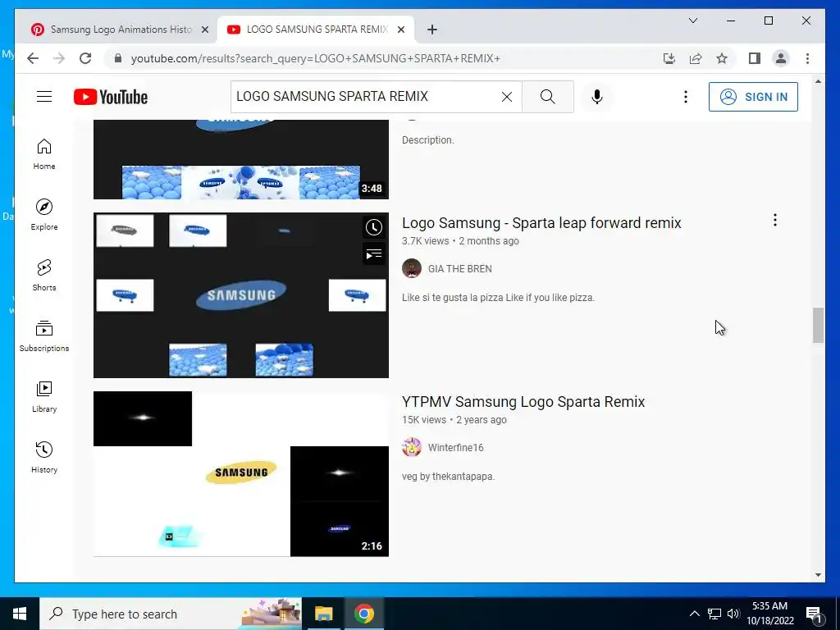Screen dimensions: 840x630
Task: Open Subscriptions in the sidebar
Action: pos(44,336)
